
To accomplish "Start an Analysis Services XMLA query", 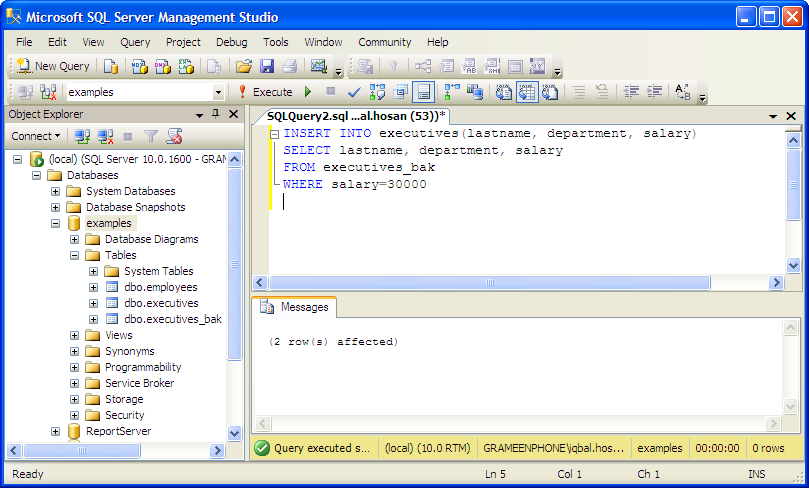I will tap(186, 66).
